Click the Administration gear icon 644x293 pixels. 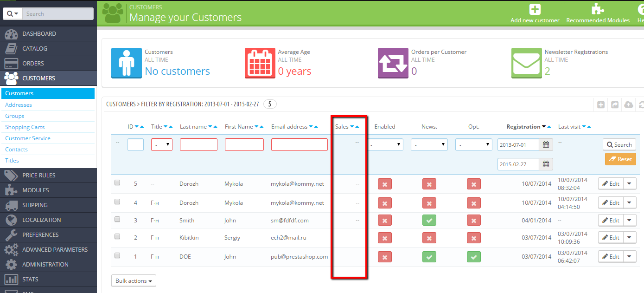point(11,265)
